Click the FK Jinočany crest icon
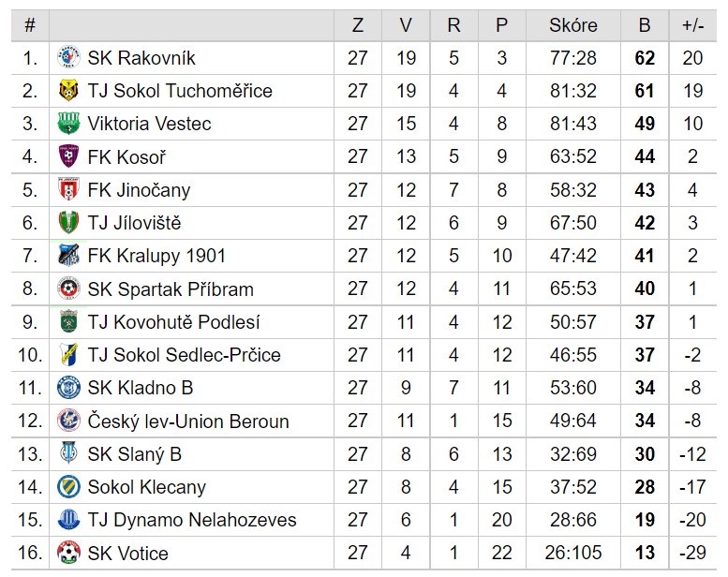The height and width of the screenshot is (577, 728). [68, 189]
